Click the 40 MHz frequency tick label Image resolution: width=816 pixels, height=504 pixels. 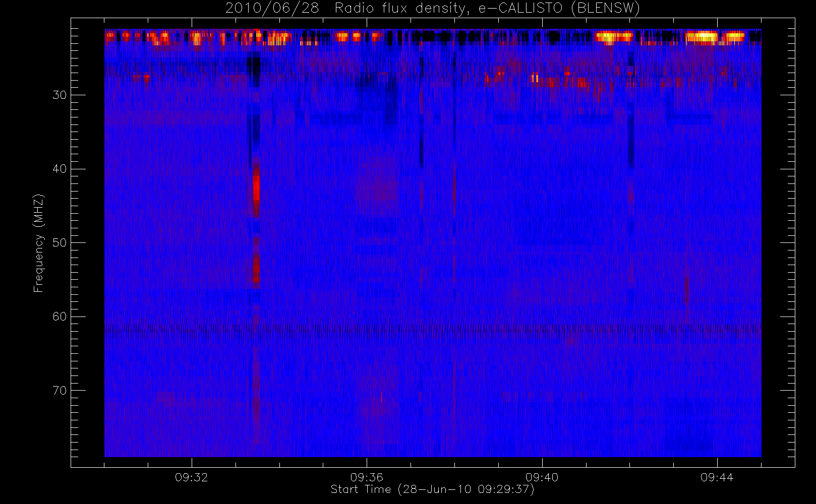pos(60,169)
